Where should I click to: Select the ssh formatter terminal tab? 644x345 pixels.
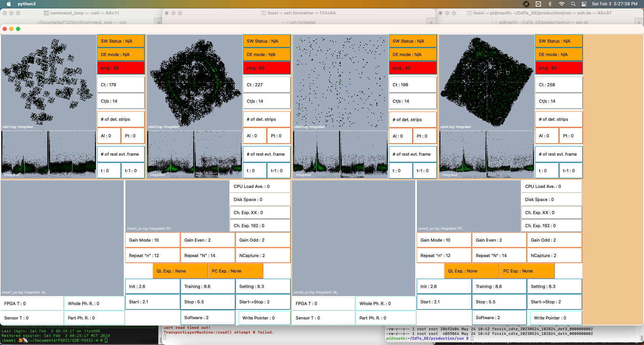tap(299, 22)
